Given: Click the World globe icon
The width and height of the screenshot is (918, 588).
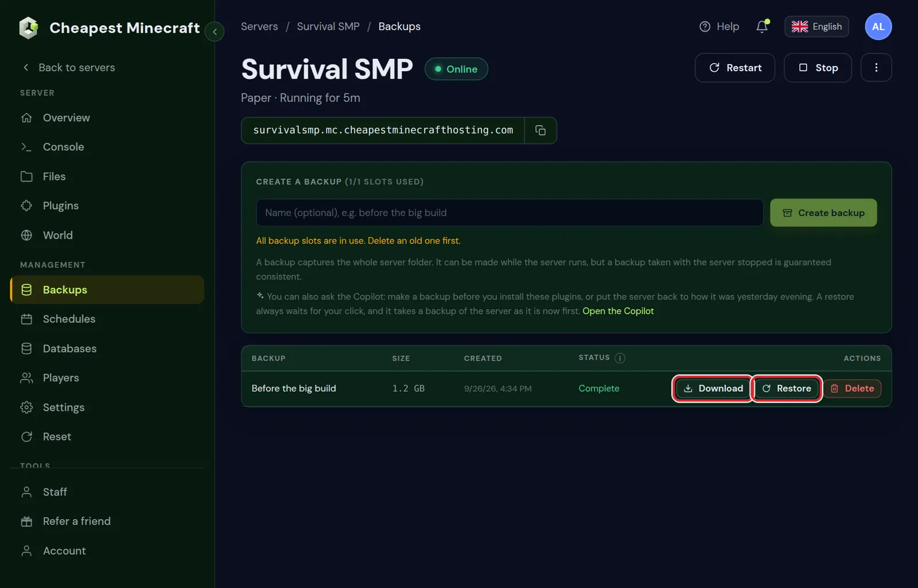Looking at the screenshot, I should point(26,235).
